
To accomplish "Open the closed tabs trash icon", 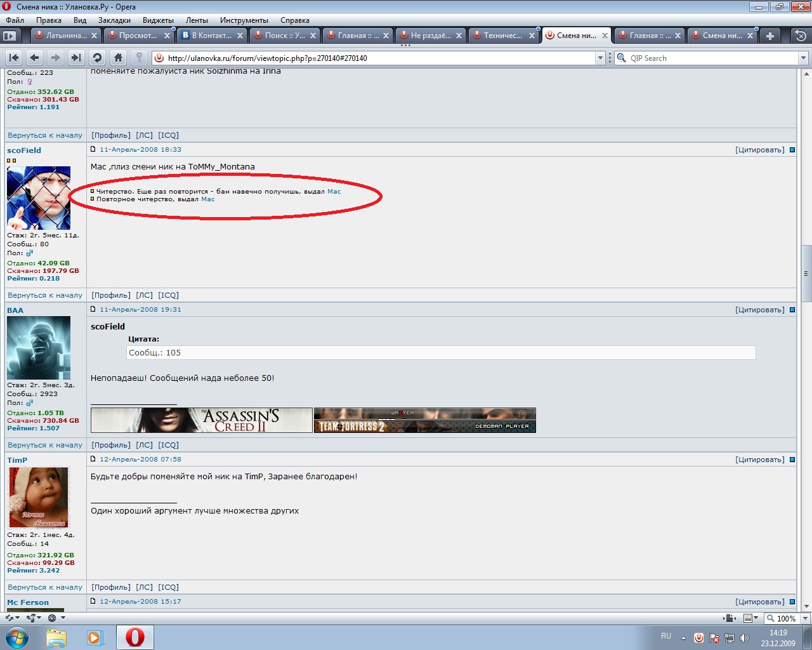I will click(801, 36).
